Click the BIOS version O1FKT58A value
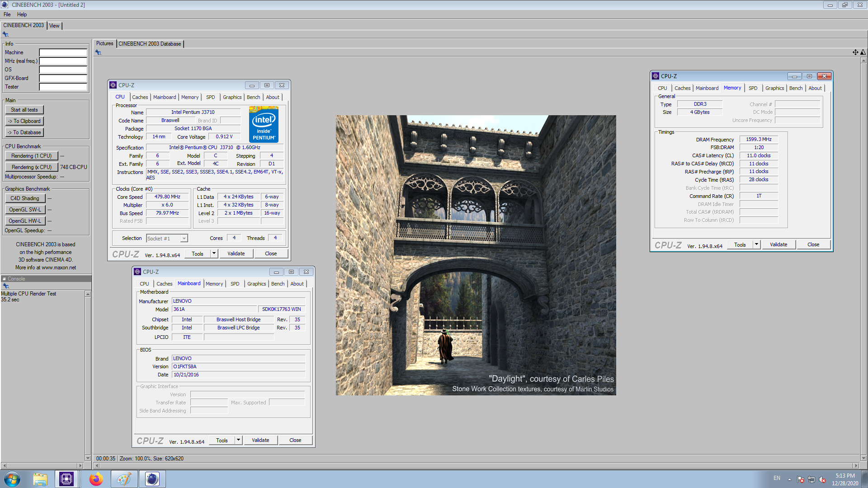This screenshot has height=488, width=868. tap(239, 366)
